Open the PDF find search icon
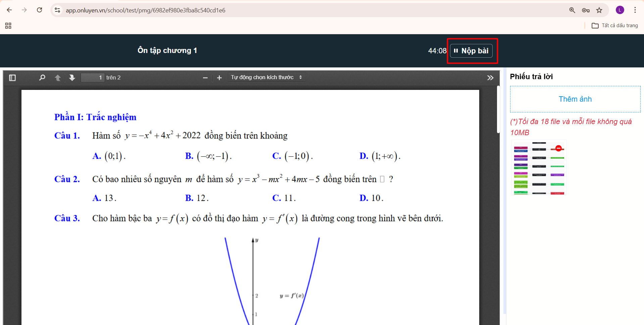This screenshot has width=644, height=325. click(x=42, y=78)
